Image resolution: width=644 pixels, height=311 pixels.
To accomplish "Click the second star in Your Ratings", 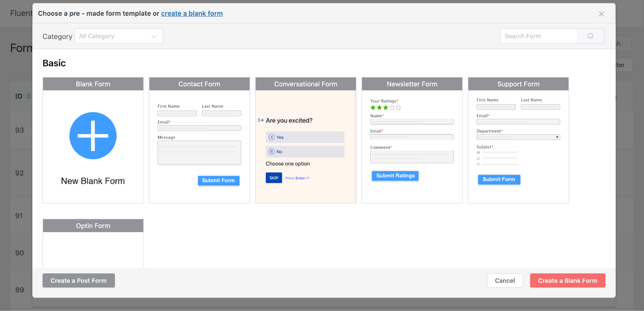I will coord(379,107).
